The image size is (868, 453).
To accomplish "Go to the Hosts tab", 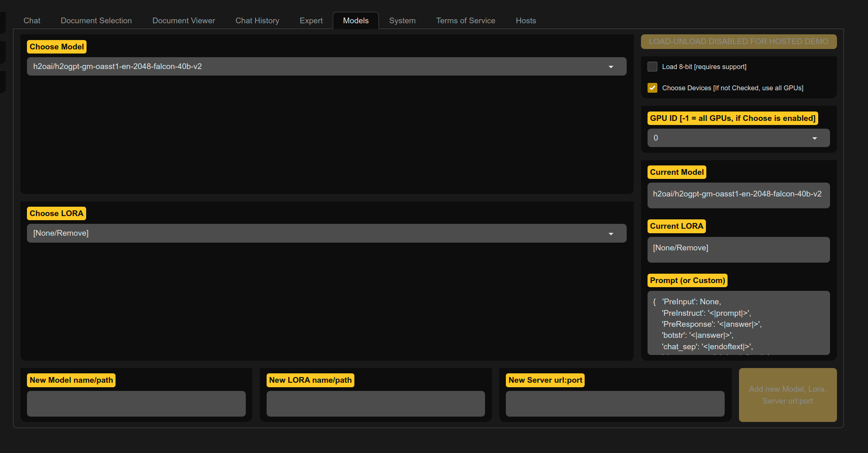I will click(526, 20).
